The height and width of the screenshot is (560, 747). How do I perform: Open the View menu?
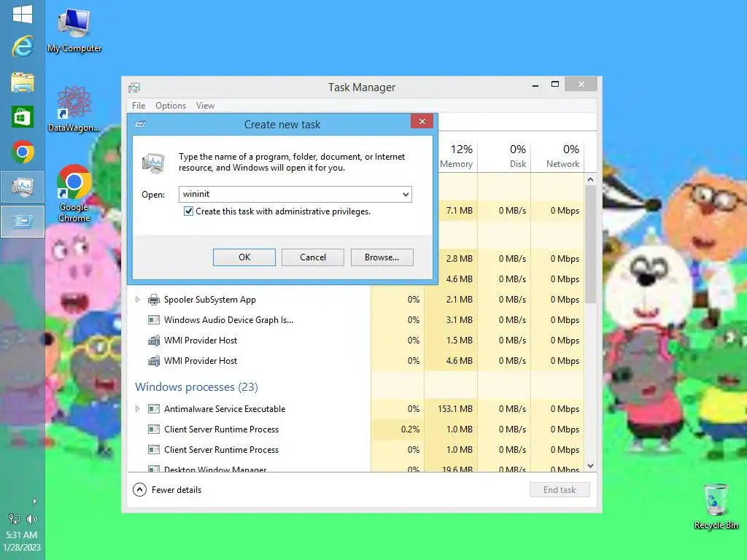click(205, 106)
